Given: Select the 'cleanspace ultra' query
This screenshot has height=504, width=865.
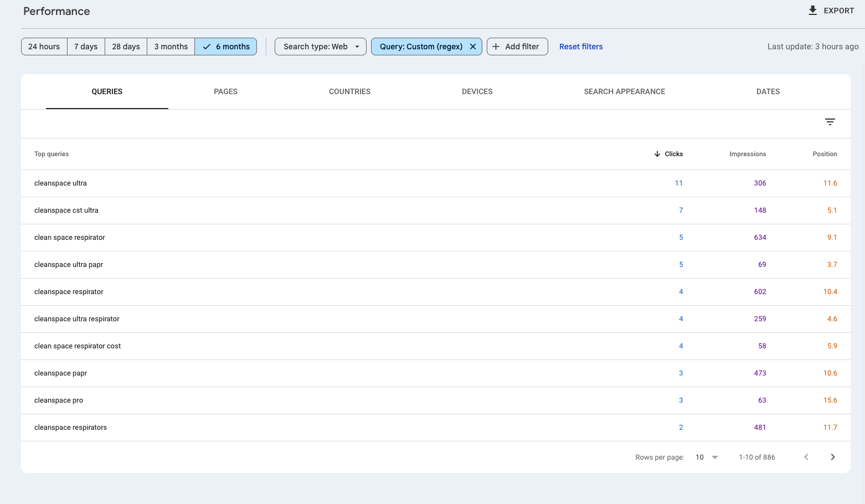Looking at the screenshot, I should (60, 183).
